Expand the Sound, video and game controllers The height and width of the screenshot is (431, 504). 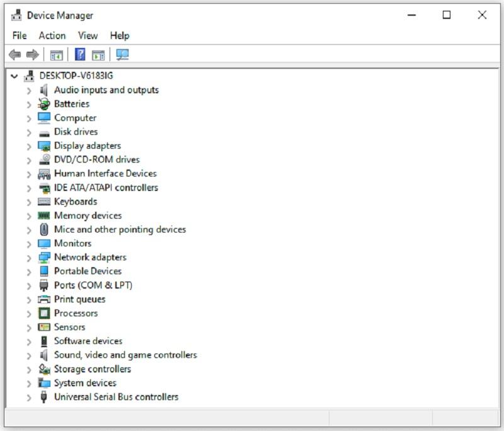click(x=29, y=355)
